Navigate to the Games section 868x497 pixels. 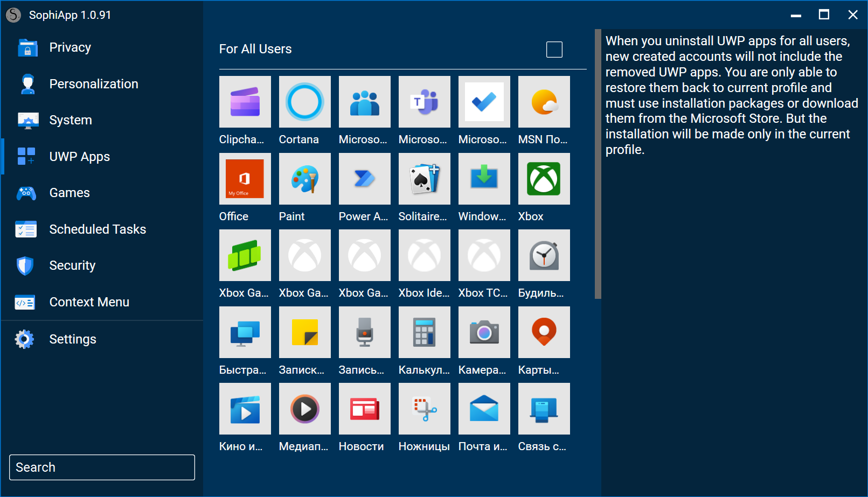coord(102,193)
